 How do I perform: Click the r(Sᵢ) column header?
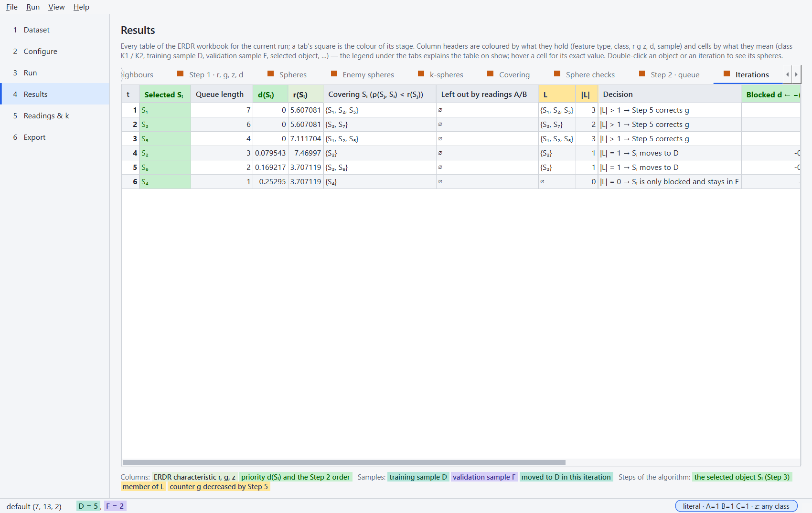click(x=306, y=94)
